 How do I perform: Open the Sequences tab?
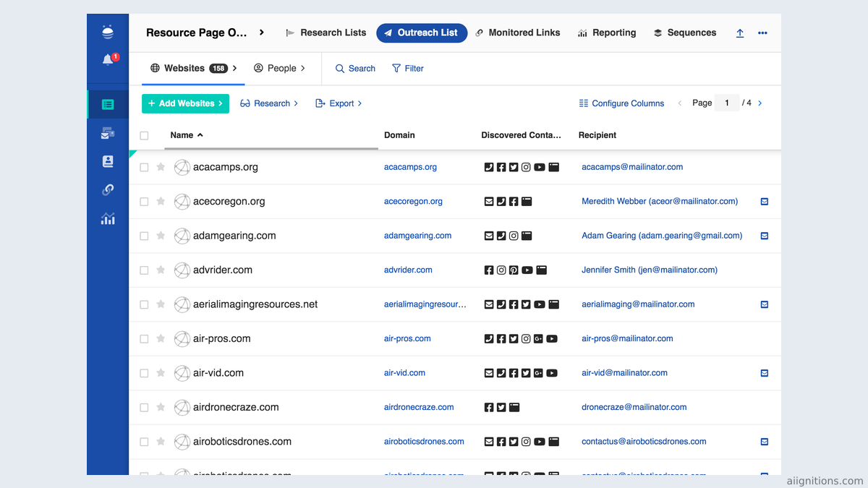pos(685,33)
